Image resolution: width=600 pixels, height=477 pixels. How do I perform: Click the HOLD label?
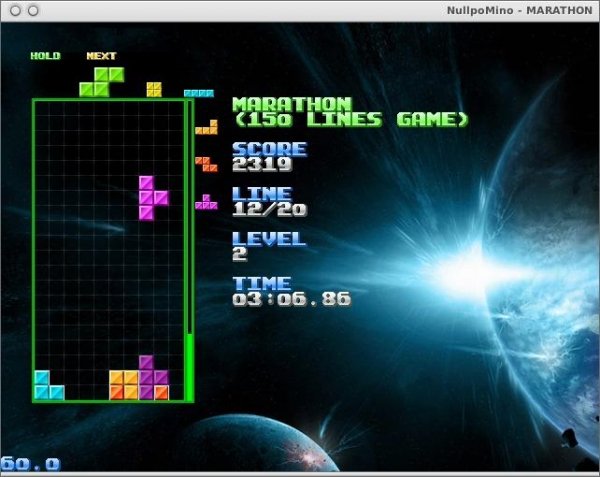pyautogui.click(x=46, y=56)
